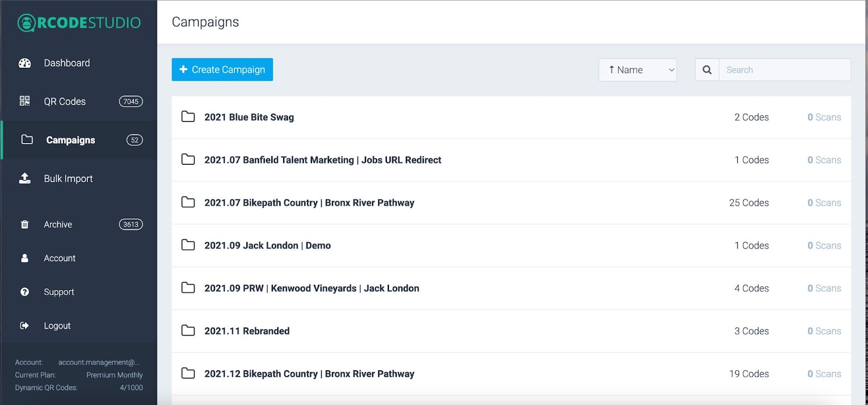Click the QR Codes grid icon
868x405 pixels.
click(25, 101)
